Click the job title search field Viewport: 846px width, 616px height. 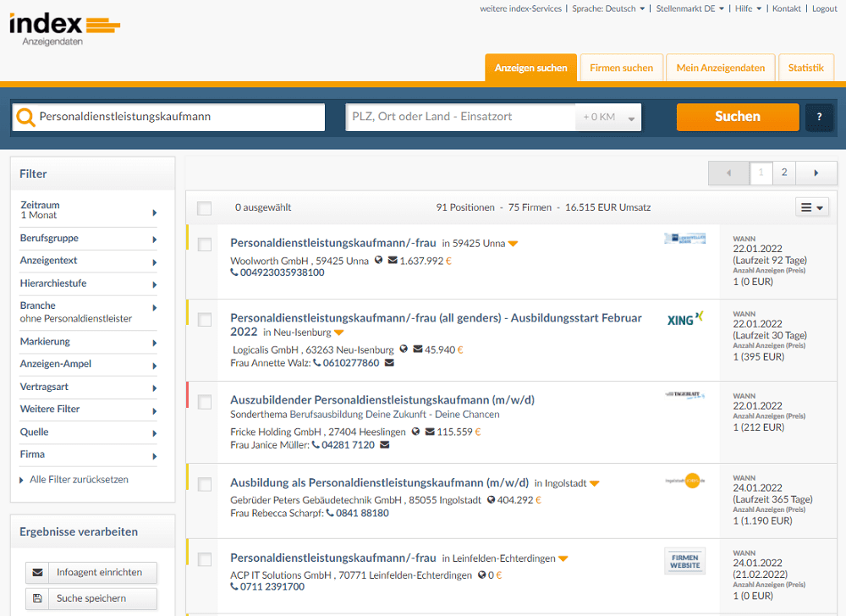(x=169, y=117)
